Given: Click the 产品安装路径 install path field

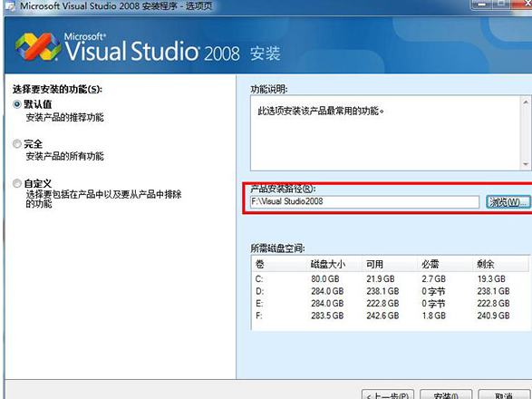Looking at the screenshot, I should tap(364, 201).
